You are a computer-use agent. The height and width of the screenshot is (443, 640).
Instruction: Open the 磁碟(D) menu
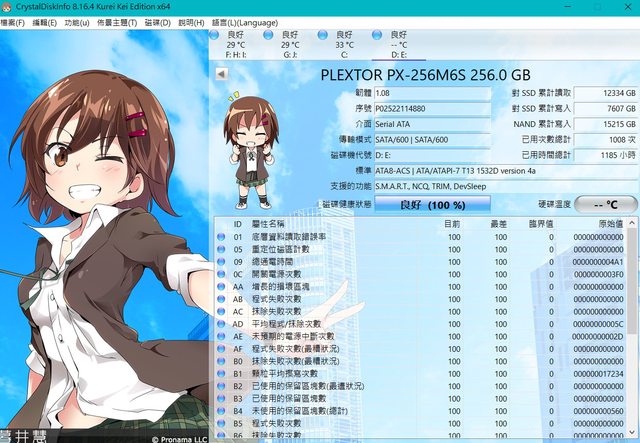pyautogui.click(x=158, y=23)
